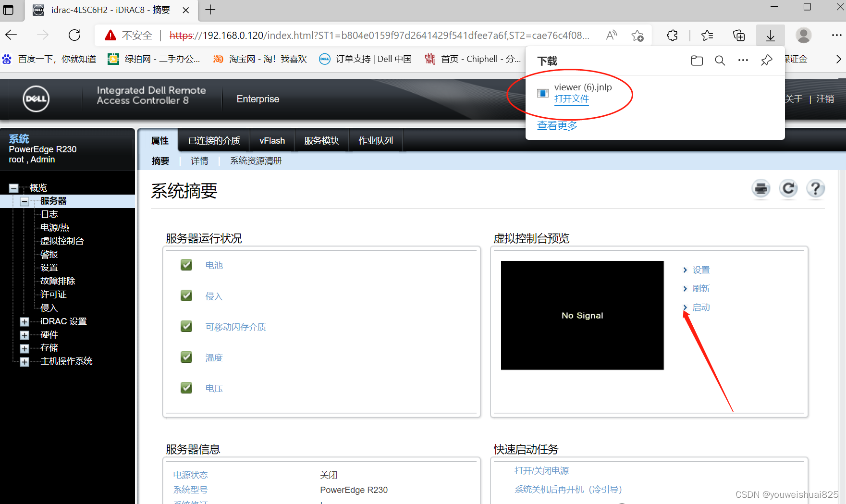Show more bookmarks chevron

[x=838, y=59]
